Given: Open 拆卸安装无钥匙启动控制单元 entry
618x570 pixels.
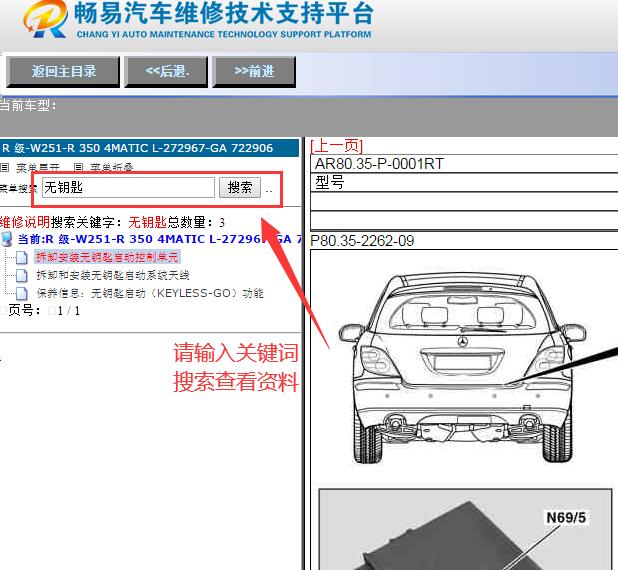Looking at the screenshot, I should point(107,257).
